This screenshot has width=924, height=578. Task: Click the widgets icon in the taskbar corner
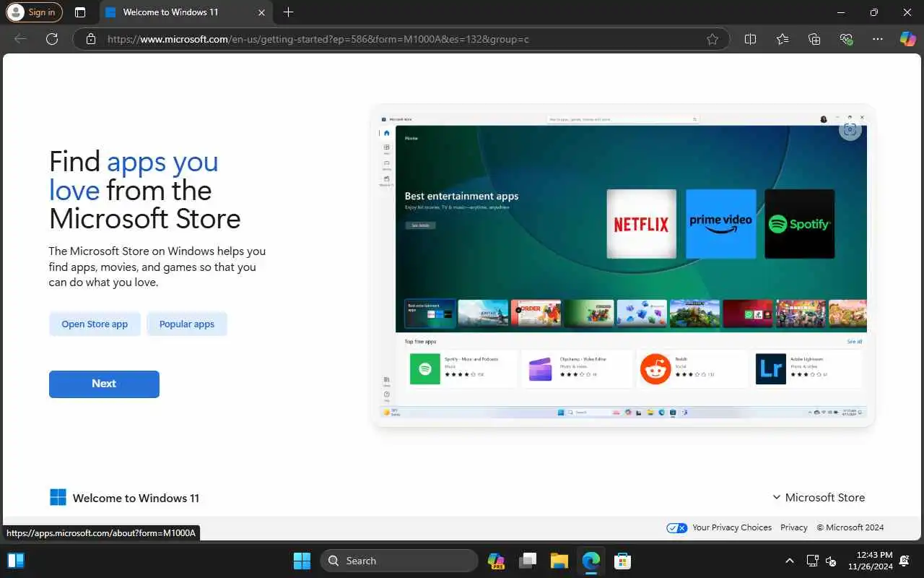16,561
